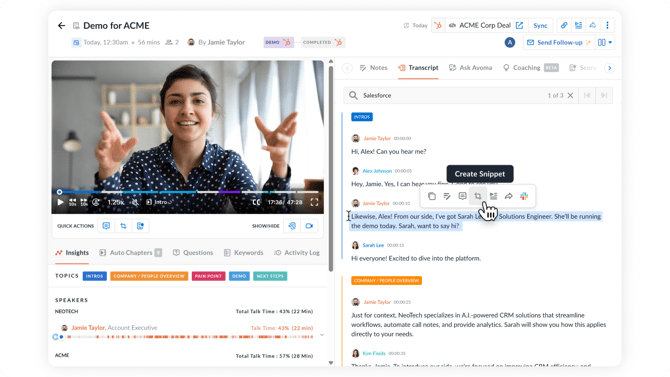Image resolution: width=670 pixels, height=377 pixels.
Task: Toggle closed captions on video
Action: click(x=256, y=202)
